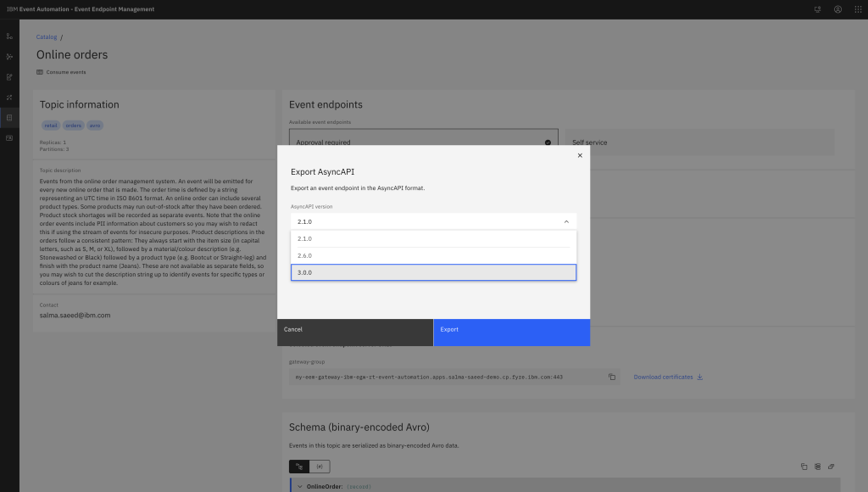Screen dimensions: 868x492
Task: Switch schema display to JSON view
Action: pyautogui.click(x=321, y=466)
